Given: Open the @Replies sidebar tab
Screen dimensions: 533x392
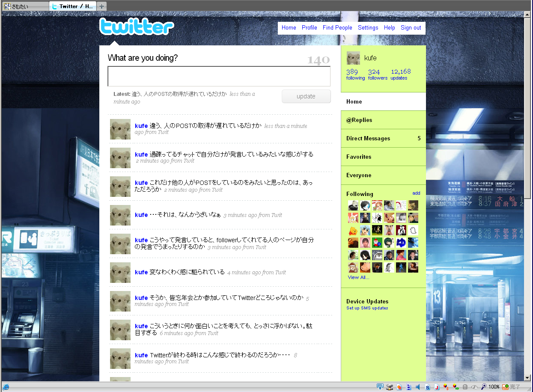Looking at the screenshot, I should point(383,120).
